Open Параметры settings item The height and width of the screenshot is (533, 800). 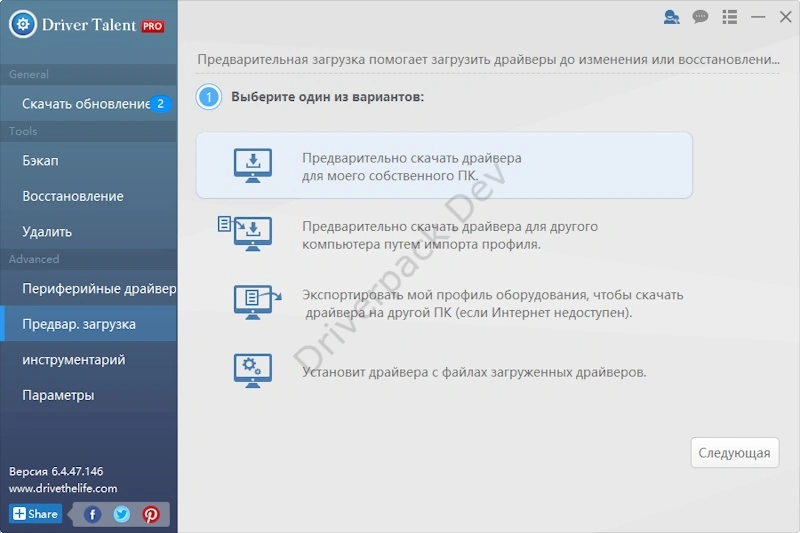89,395
